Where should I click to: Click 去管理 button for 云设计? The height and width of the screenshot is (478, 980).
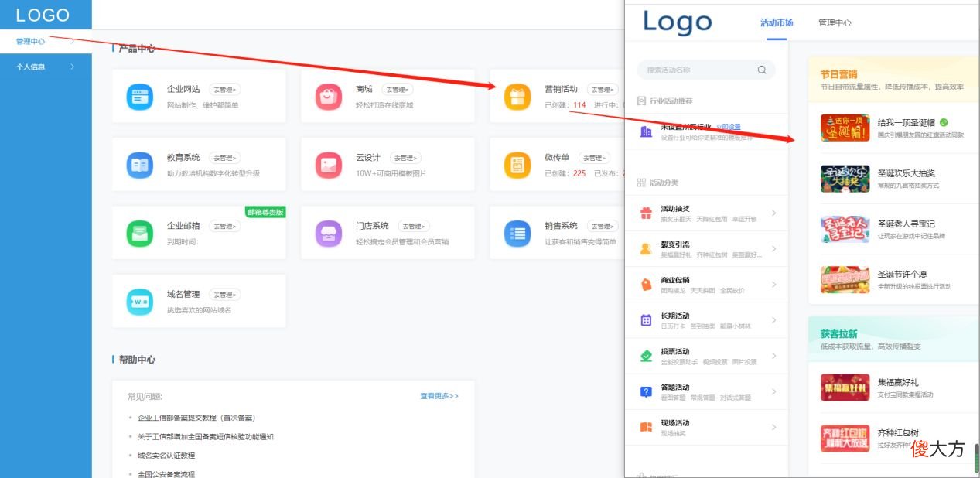coord(405,158)
